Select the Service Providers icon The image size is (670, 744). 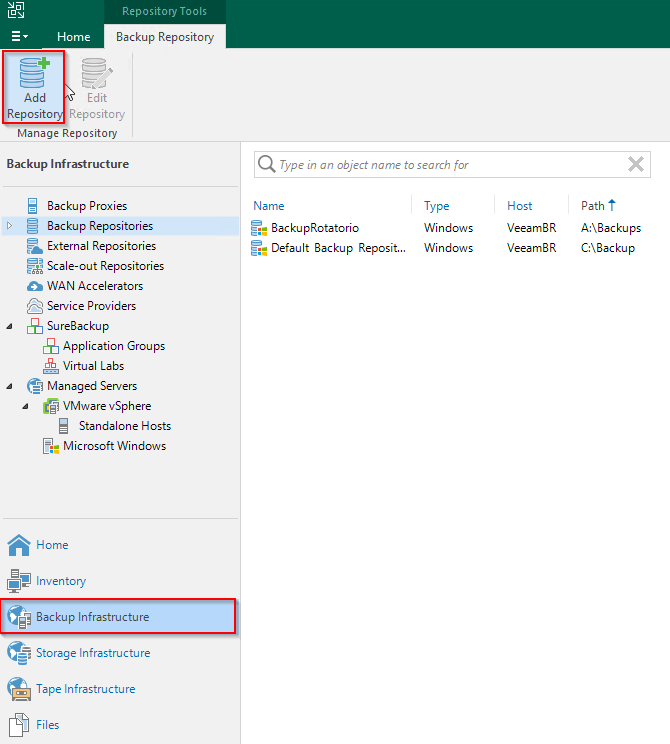pyautogui.click(x=33, y=306)
